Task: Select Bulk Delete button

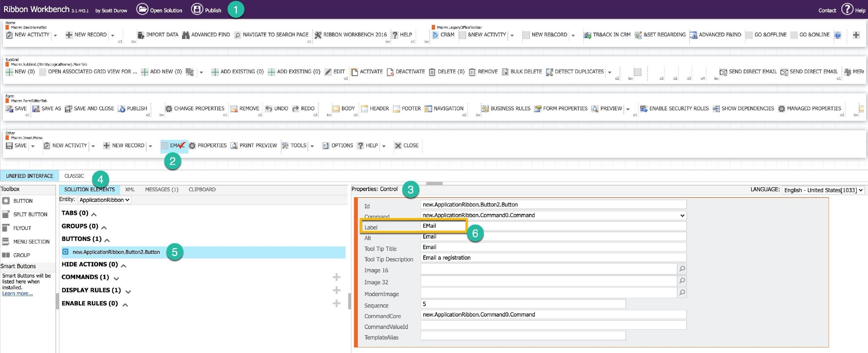Action: pos(522,72)
